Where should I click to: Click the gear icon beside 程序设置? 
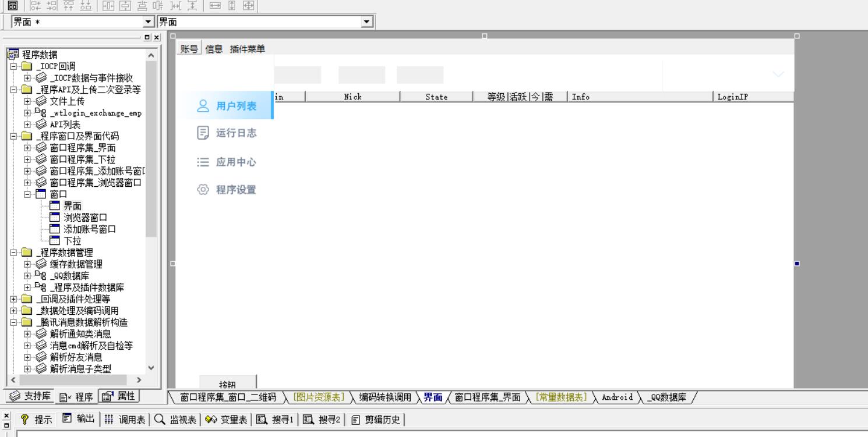[x=203, y=190]
